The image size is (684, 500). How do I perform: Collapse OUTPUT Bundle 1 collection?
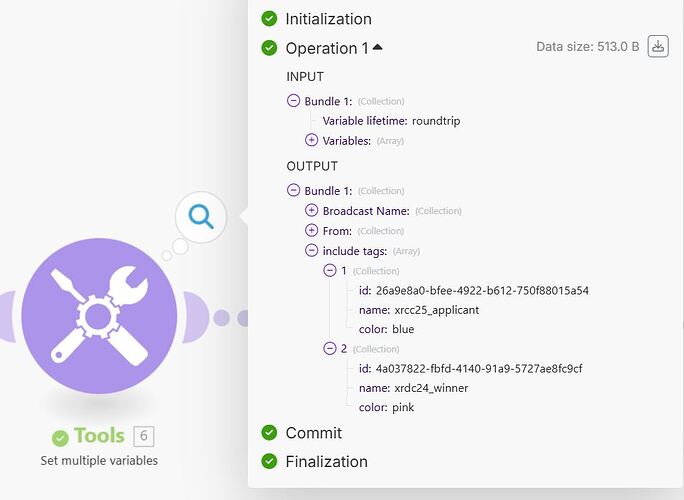(x=294, y=190)
